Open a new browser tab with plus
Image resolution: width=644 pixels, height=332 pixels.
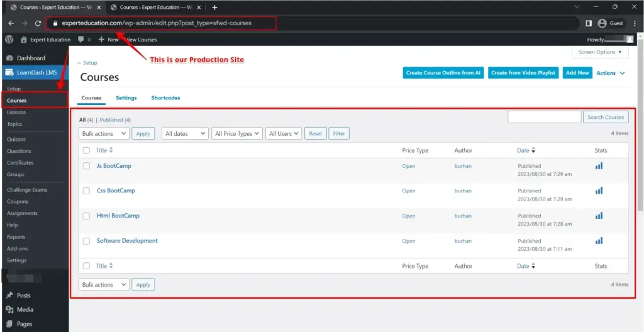point(214,8)
